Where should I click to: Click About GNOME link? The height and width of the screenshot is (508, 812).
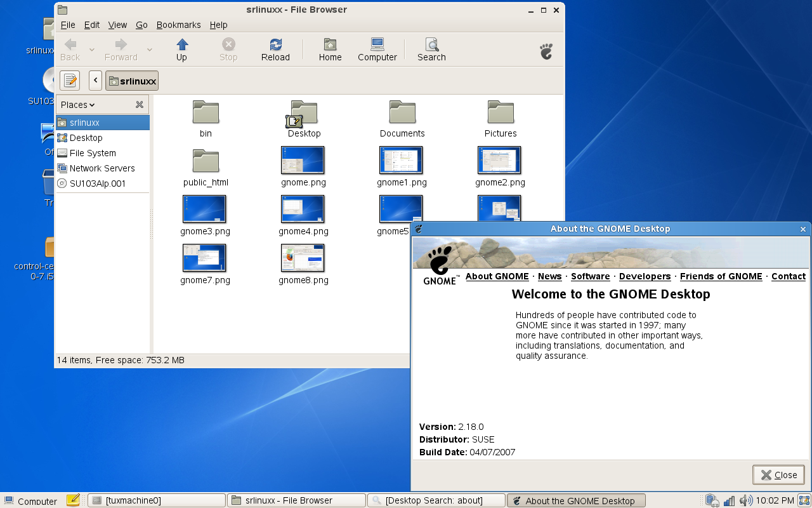click(497, 276)
